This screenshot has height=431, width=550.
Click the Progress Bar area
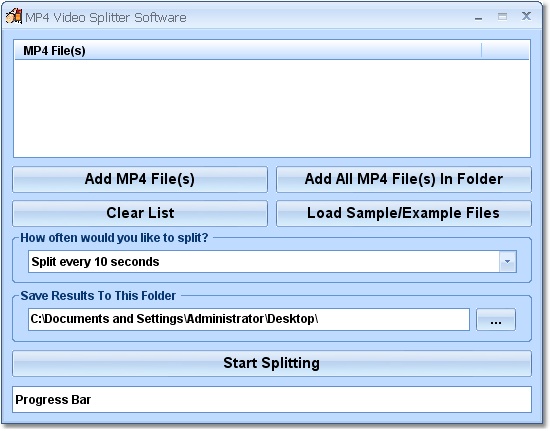pos(272,399)
